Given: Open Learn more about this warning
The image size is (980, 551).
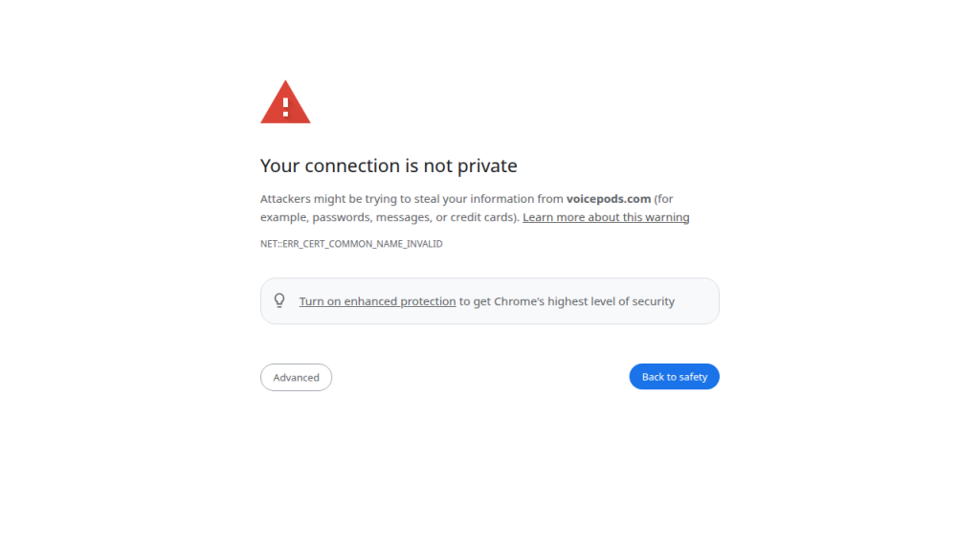Looking at the screenshot, I should click(x=606, y=217).
